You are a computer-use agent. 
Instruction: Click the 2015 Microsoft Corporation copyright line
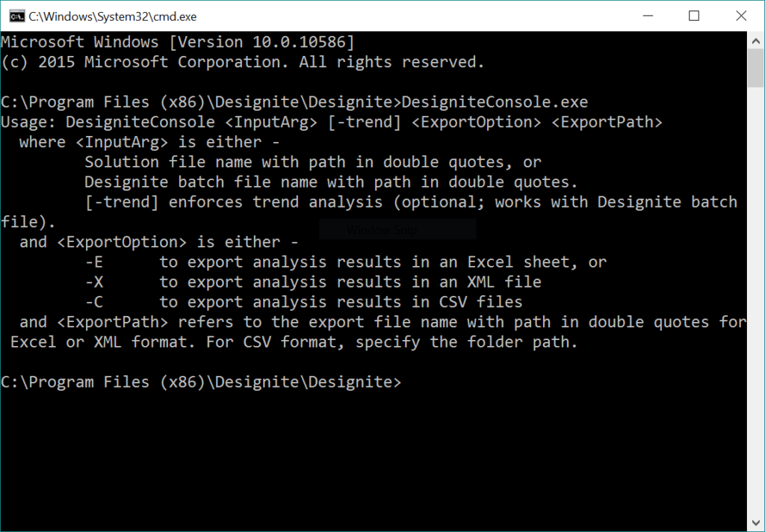pyautogui.click(x=243, y=62)
